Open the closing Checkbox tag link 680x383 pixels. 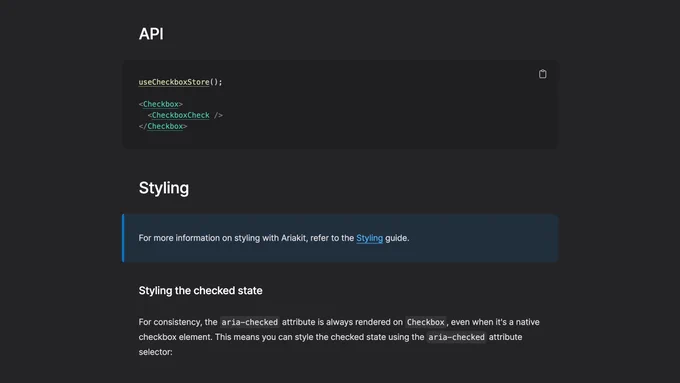tap(165, 126)
